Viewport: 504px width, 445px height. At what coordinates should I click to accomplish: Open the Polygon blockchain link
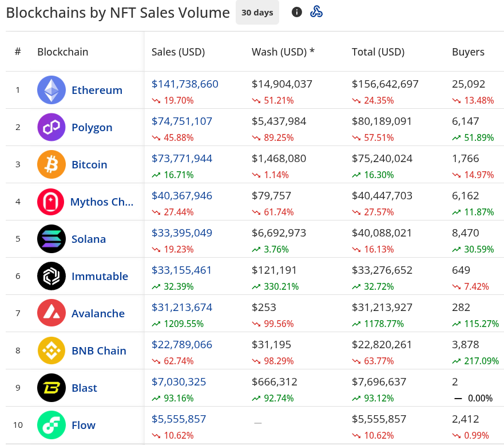[x=92, y=127]
